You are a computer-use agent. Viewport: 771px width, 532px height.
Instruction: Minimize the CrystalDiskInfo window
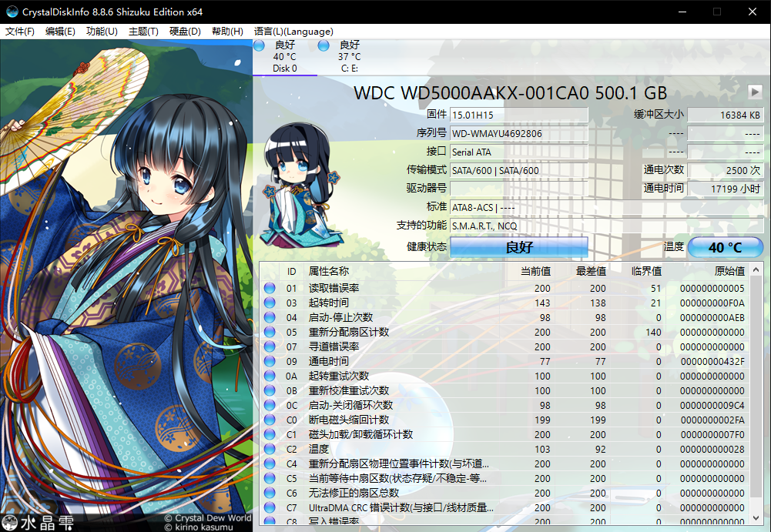[x=682, y=12]
